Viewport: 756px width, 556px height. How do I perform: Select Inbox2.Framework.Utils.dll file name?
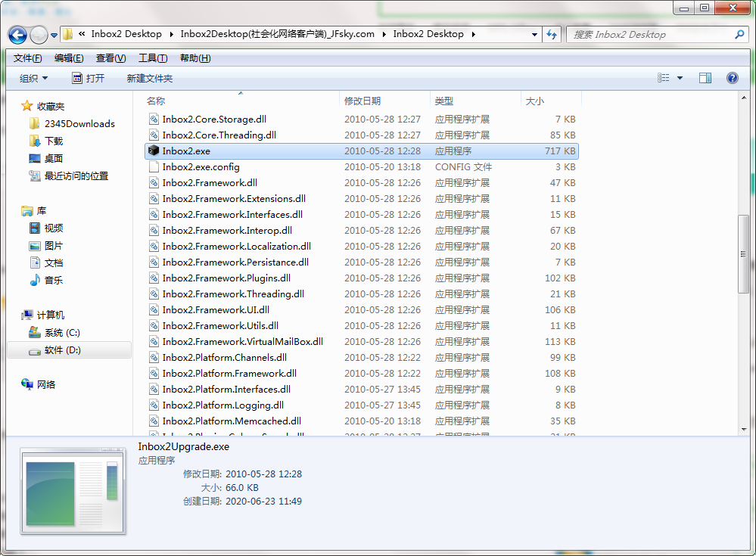(x=220, y=326)
